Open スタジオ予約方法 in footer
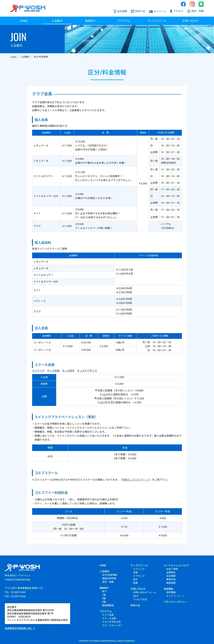The image size is (214, 644). click(x=111, y=622)
